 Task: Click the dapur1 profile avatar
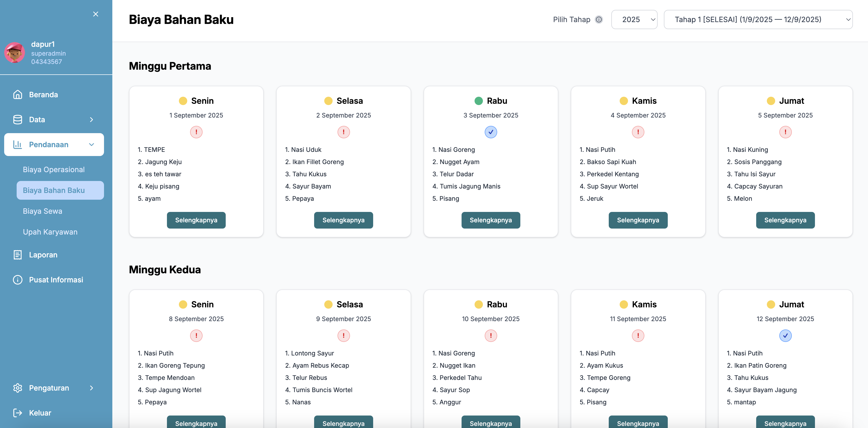click(x=15, y=52)
